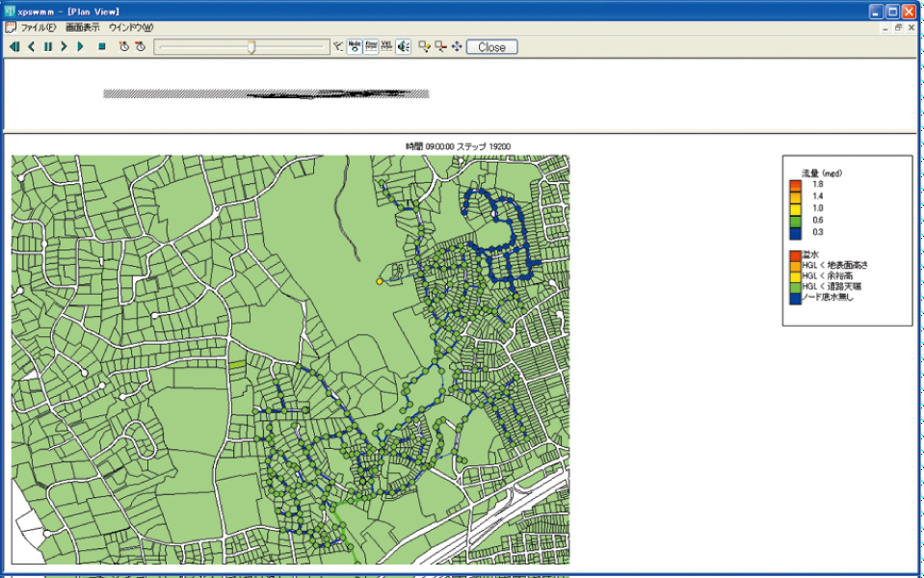Click the hatched profile bar in top pane
The height and width of the screenshot is (578, 924).
(266, 93)
